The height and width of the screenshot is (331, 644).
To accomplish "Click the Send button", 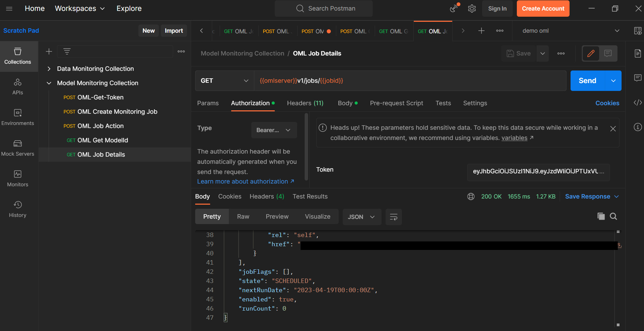I will [587, 81].
